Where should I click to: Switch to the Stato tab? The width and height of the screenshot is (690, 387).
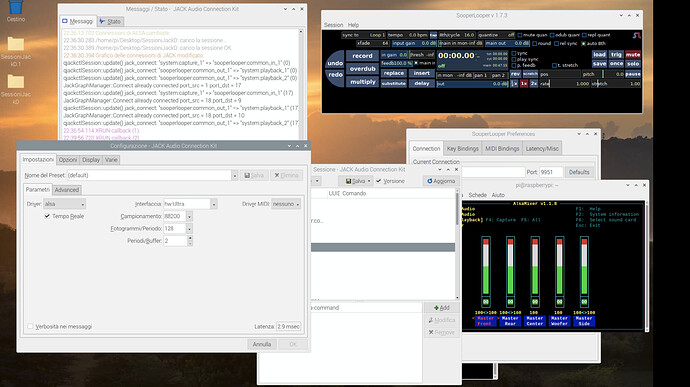point(110,21)
